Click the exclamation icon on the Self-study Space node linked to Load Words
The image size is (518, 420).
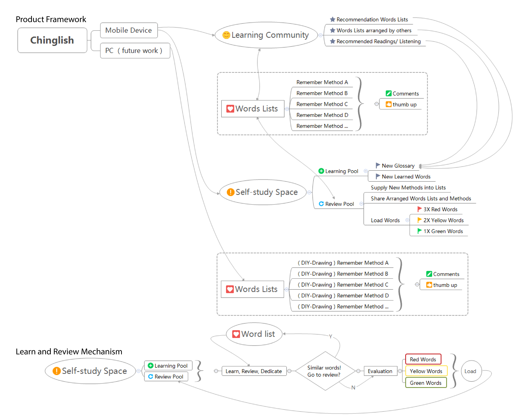231,192
